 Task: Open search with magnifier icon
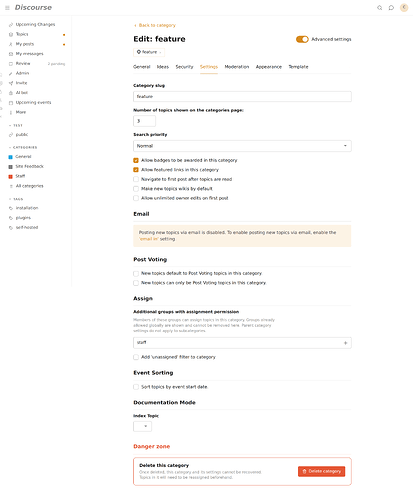click(379, 8)
